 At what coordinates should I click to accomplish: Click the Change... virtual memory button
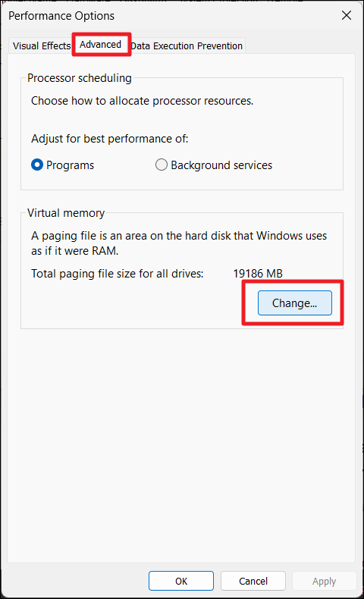(294, 303)
